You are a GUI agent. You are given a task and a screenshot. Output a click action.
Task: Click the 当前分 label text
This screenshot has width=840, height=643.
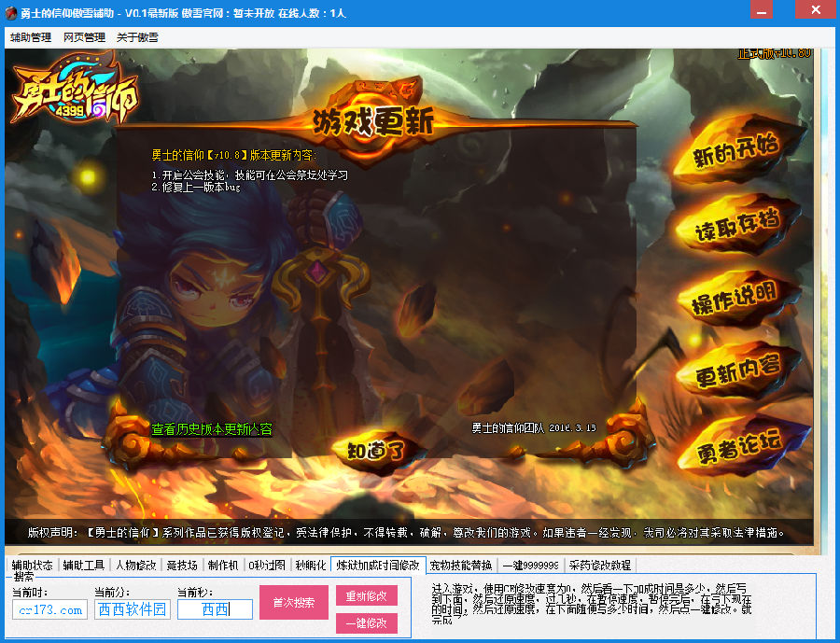pyautogui.click(x=112, y=592)
